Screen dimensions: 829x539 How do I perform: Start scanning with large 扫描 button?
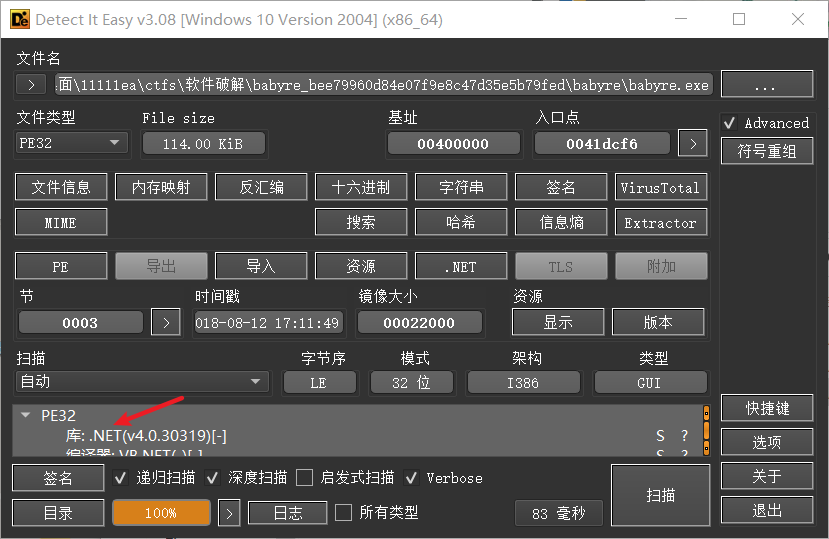pos(660,495)
